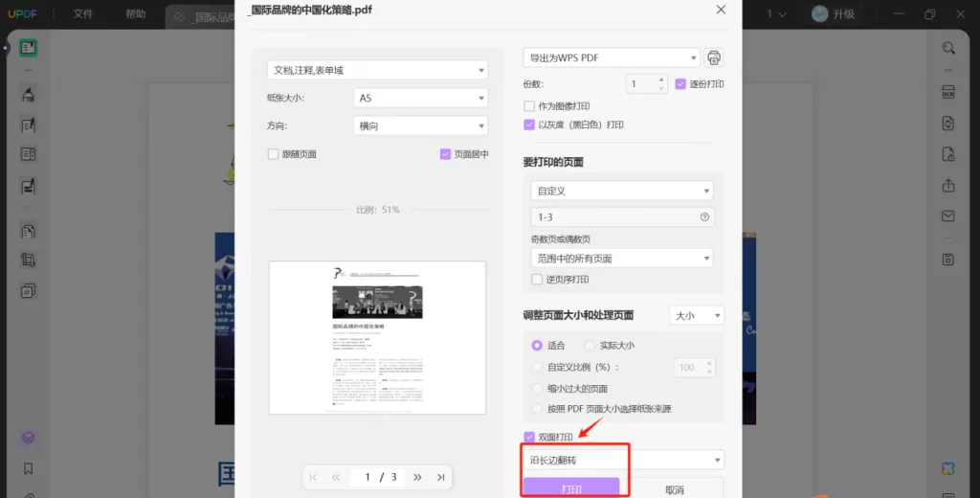Click the save icon in right sidebar
The height and width of the screenshot is (498, 980).
point(948,259)
